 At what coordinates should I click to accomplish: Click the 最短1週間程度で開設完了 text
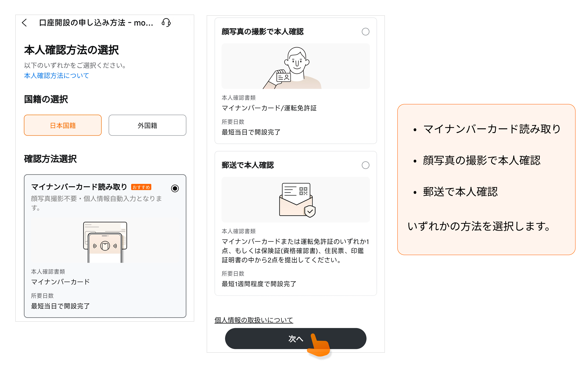[x=259, y=284]
